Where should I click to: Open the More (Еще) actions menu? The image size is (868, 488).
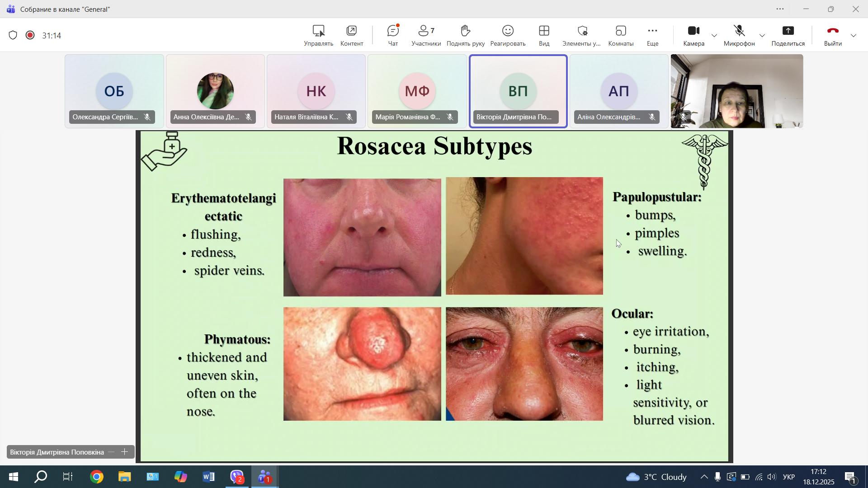point(652,35)
